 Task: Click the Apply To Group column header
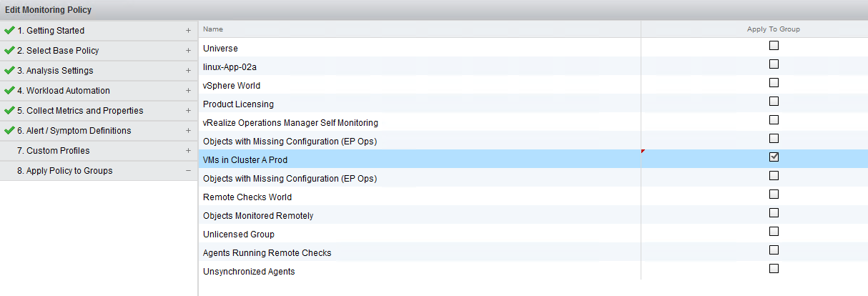[x=772, y=29]
